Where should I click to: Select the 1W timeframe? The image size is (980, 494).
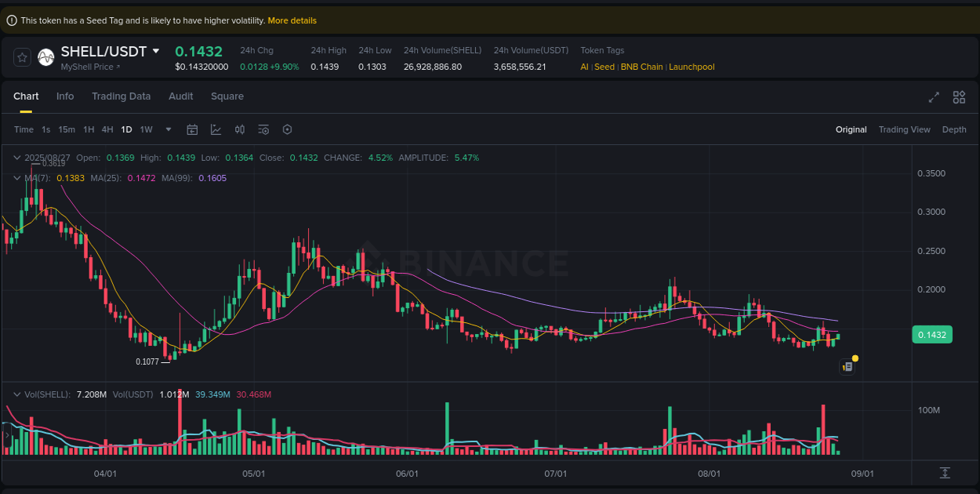tap(146, 129)
